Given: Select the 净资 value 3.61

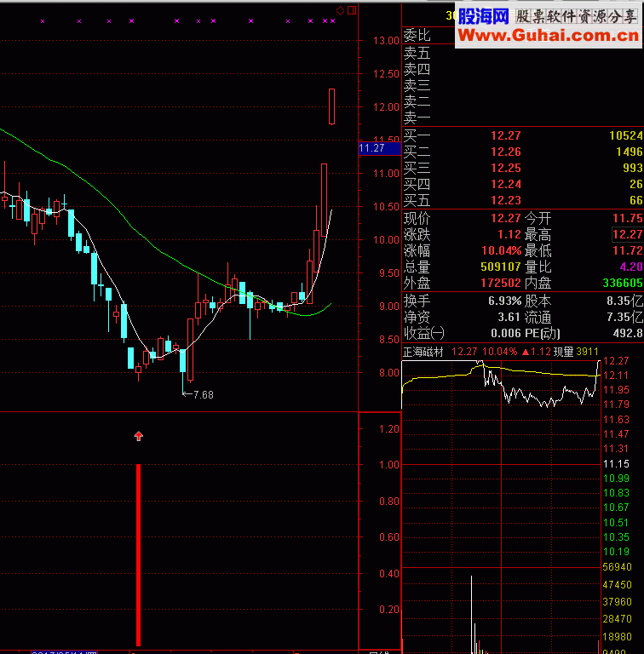Looking at the screenshot, I should tap(509, 317).
